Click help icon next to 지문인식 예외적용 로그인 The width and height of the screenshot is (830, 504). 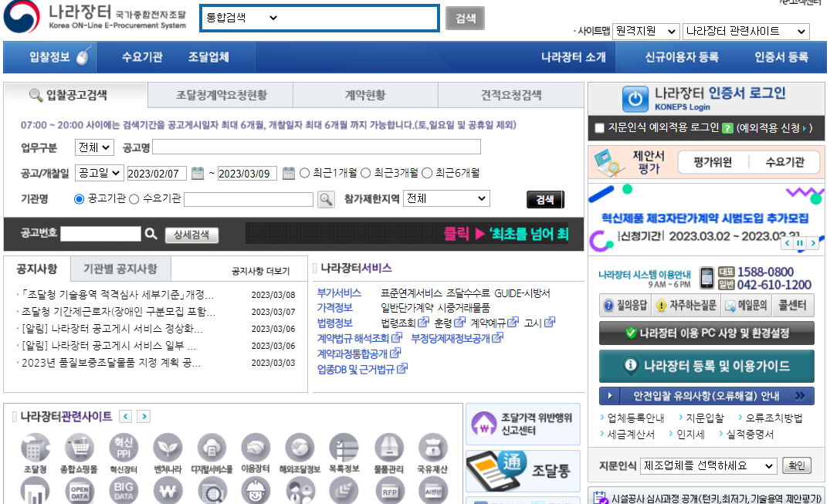click(x=728, y=128)
